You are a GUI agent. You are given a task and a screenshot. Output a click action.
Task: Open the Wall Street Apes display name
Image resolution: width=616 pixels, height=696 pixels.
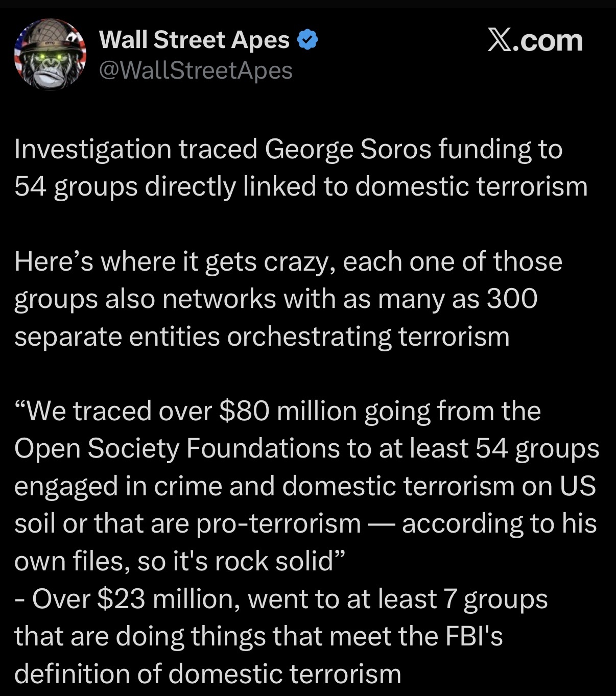click(x=194, y=40)
